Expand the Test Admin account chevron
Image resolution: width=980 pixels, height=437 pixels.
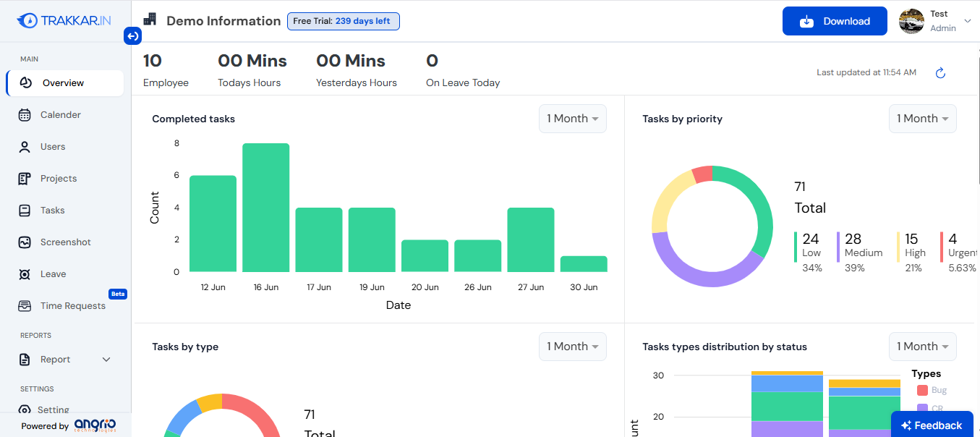tap(968, 21)
